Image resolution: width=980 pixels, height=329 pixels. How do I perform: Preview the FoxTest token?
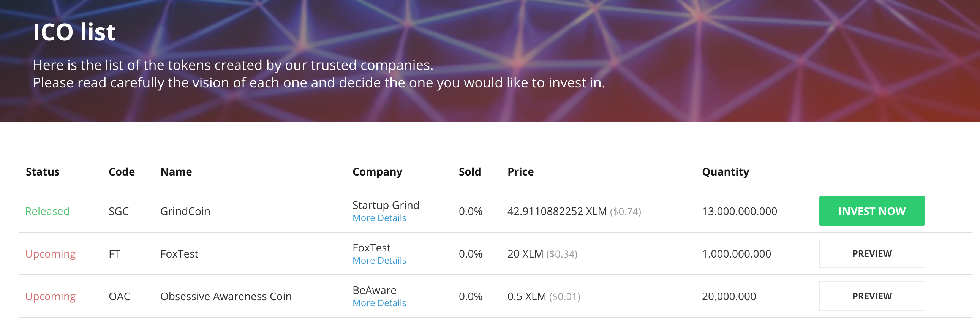[872, 254]
